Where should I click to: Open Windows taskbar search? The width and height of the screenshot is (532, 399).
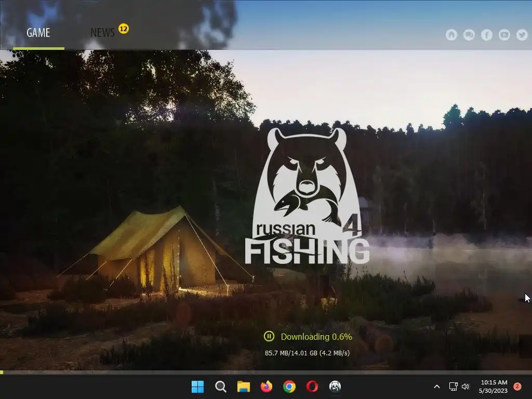tap(220, 387)
